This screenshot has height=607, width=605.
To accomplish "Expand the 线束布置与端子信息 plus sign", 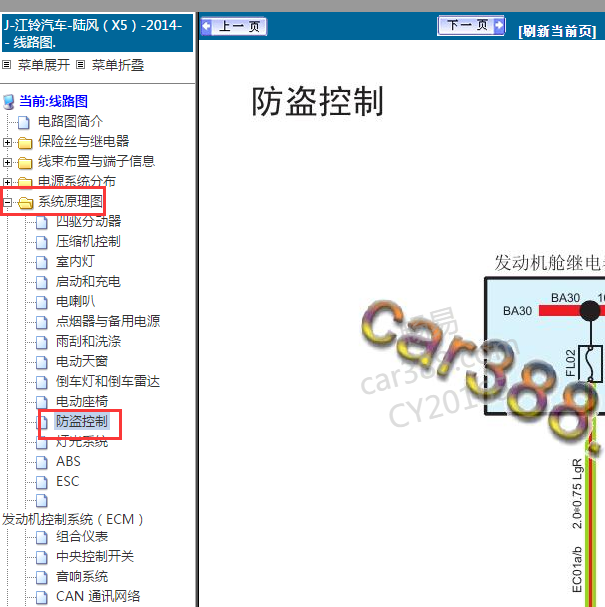I will (x=7, y=162).
